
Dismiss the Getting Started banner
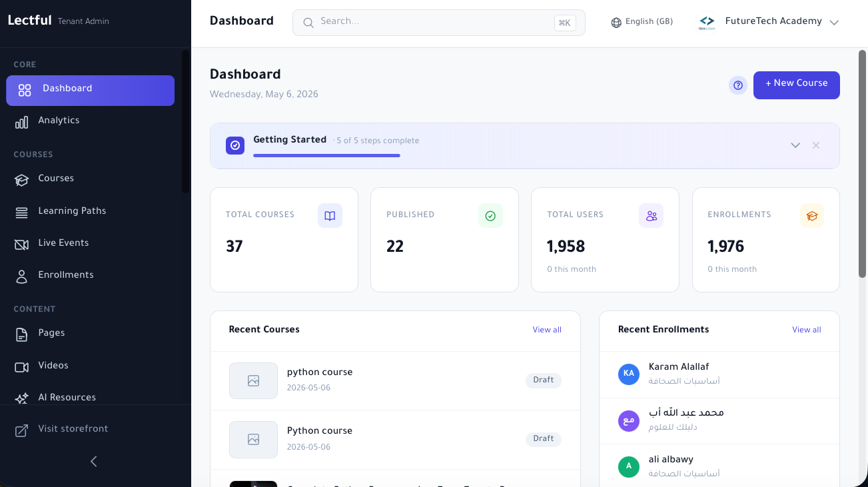(x=816, y=145)
